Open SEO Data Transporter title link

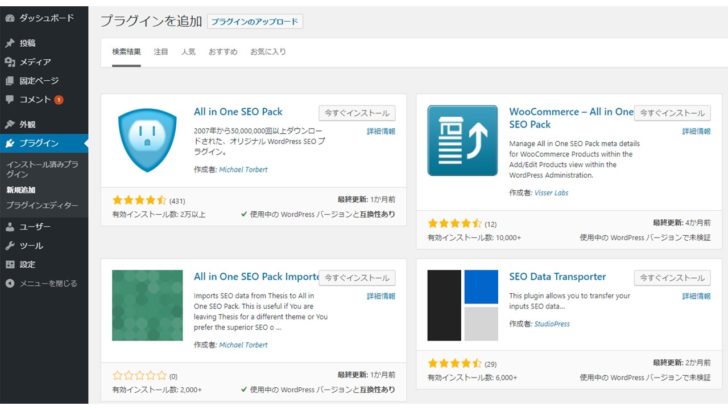pos(557,277)
